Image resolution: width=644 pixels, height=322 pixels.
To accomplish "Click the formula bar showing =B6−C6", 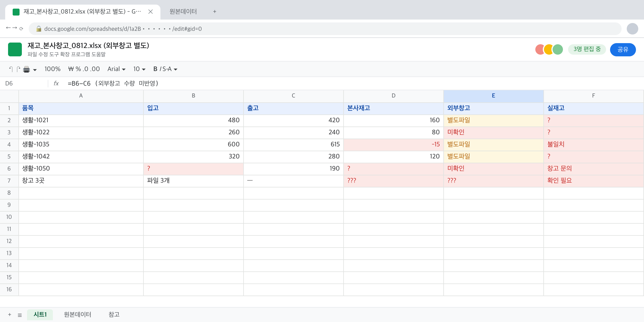I will coord(354,83).
